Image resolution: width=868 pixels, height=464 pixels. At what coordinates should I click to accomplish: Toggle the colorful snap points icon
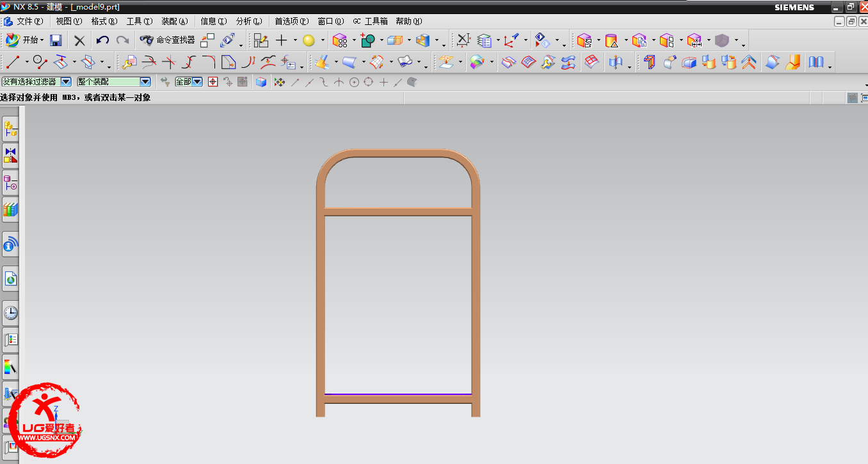point(279,82)
